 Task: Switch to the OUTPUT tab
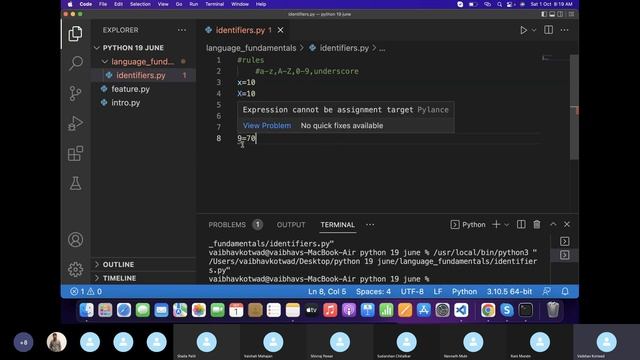291,224
